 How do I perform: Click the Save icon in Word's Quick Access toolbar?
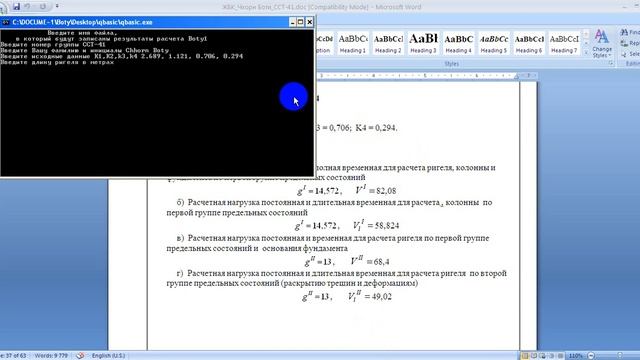tap(16, 6)
